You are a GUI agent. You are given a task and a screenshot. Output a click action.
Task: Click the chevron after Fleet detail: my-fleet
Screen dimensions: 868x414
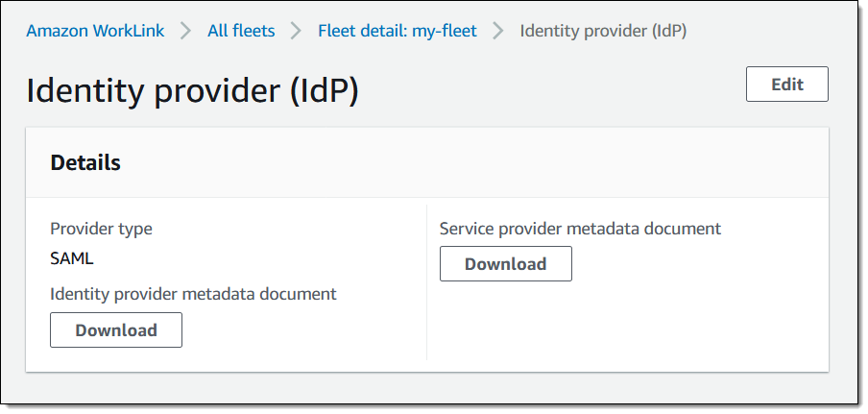tap(498, 31)
